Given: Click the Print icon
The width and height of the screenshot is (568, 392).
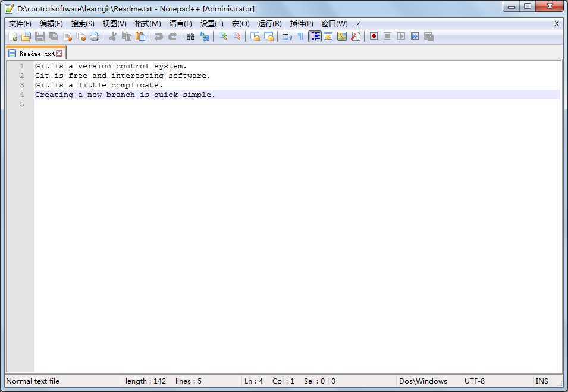Looking at the screenshot, I should coord(95,36).
